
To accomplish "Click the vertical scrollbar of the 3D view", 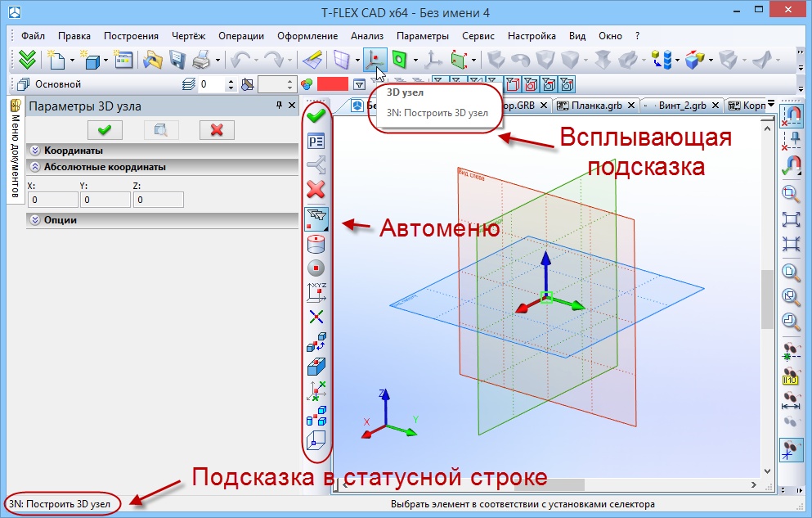I will [x=767, y=298].
